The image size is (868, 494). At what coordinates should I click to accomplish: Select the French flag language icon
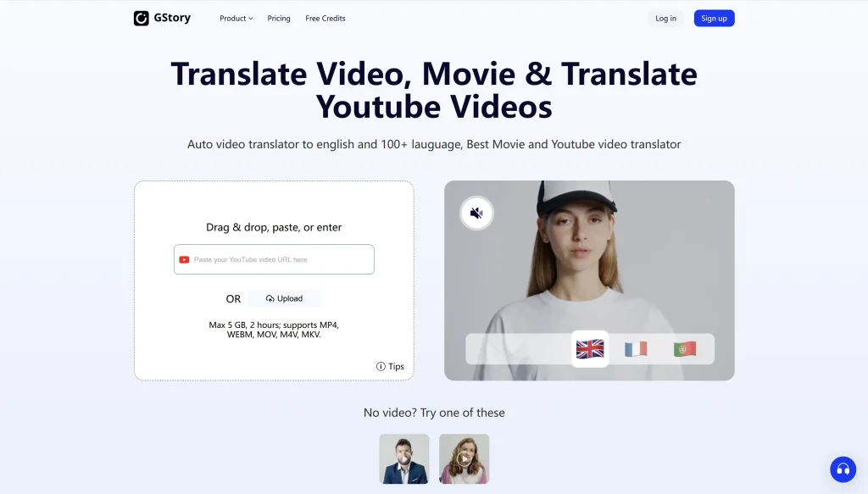[637, 347]
